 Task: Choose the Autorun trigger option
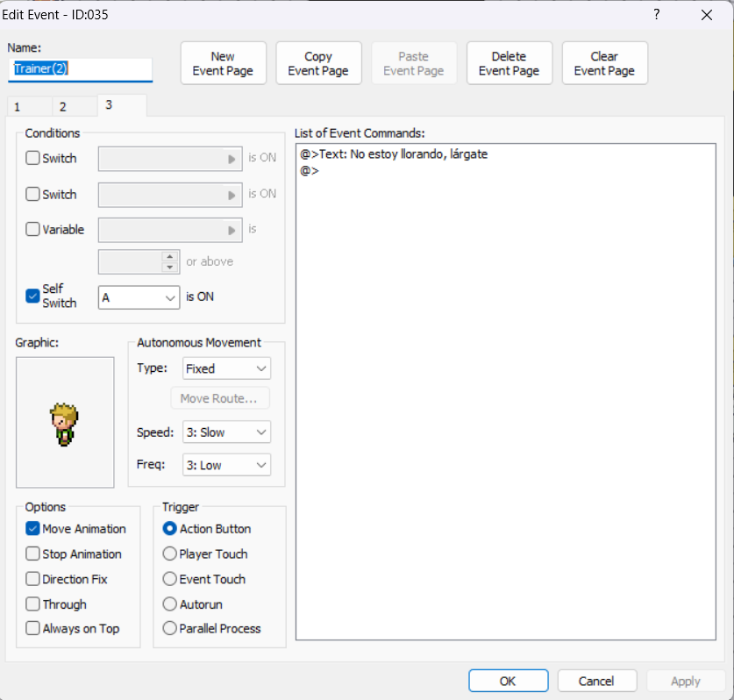click(170, 604)
